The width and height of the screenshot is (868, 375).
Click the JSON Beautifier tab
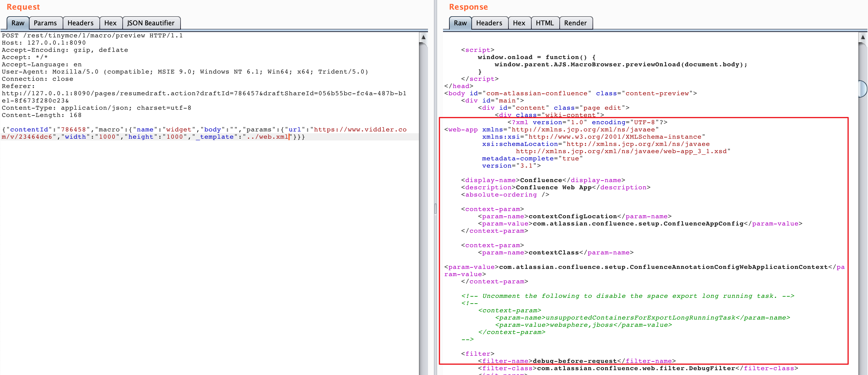click(x=150, y=23)
